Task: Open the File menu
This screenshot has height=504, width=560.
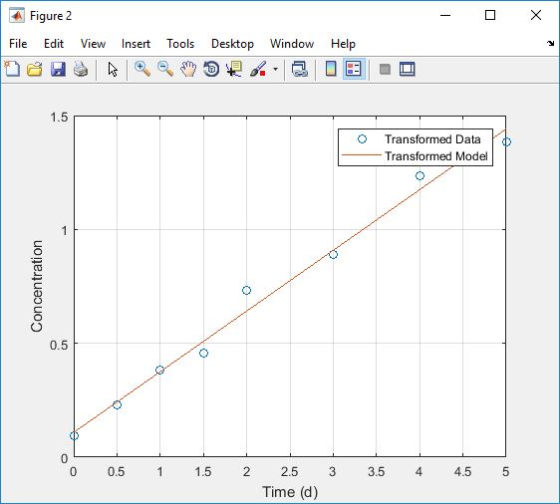Action: [18, 44]
